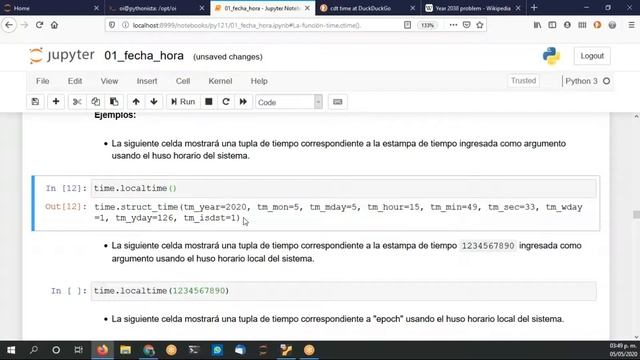Viewport: 640px width, 360px height.
Task: Run the selected cell
Action: point(183,102)
